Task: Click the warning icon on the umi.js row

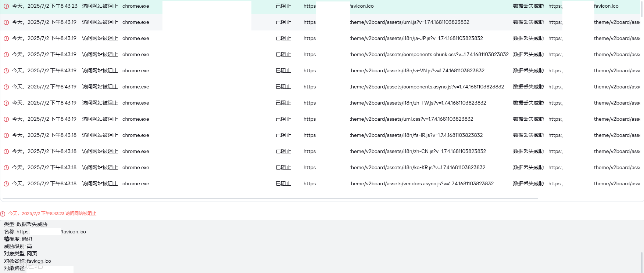Action: coord(6,22)
